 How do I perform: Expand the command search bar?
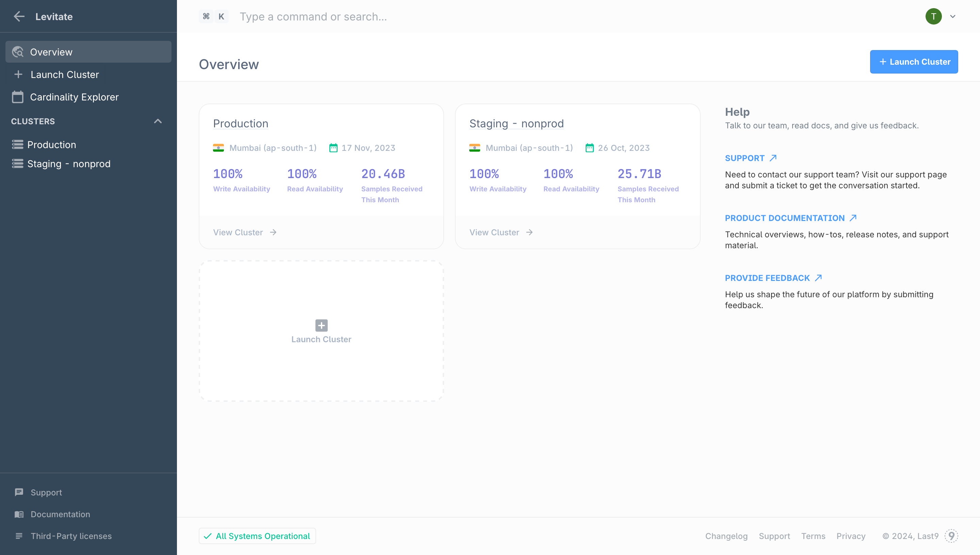313,16
